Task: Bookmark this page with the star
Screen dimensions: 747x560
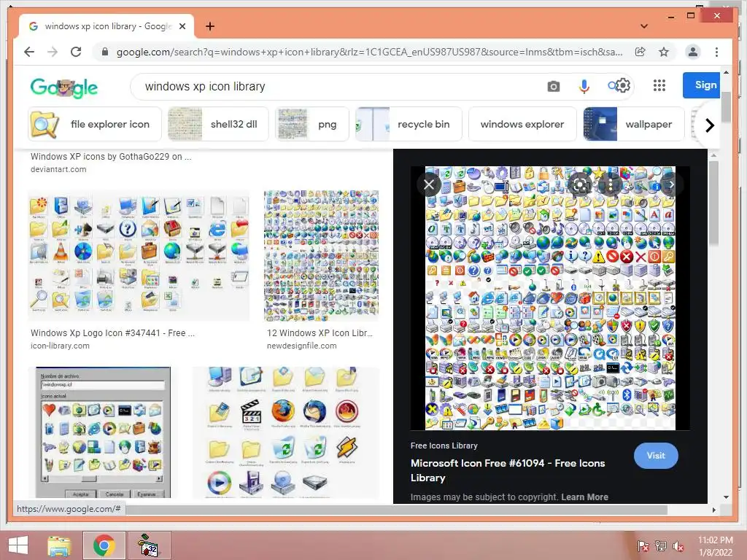Action: [664, 52]
